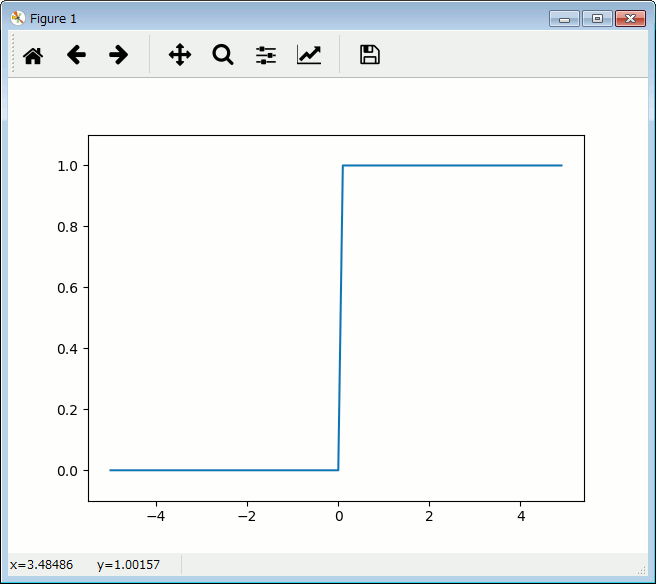Toggle the Pan axes tool

click(179, 55)
